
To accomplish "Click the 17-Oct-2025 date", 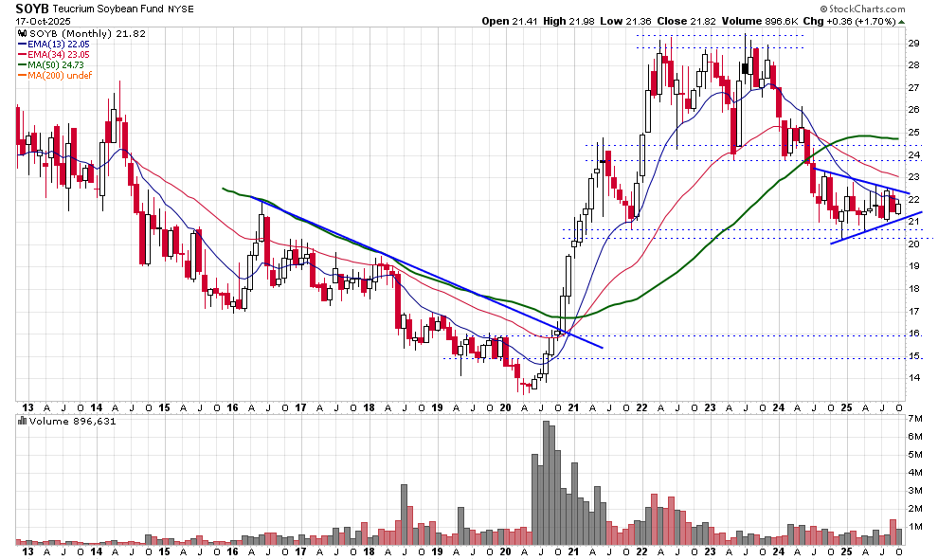I will pos(43,22).
